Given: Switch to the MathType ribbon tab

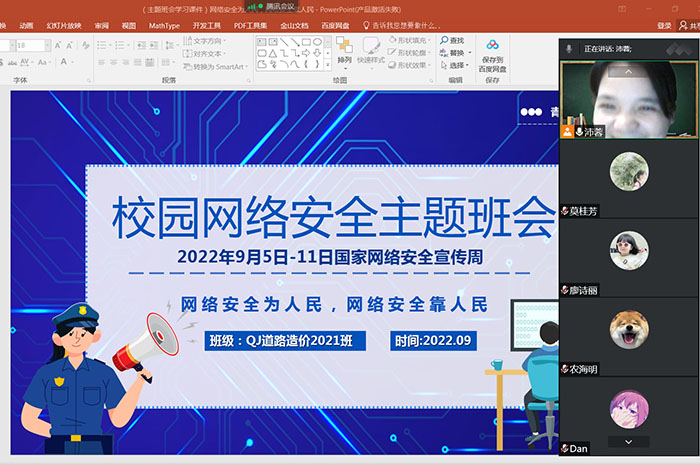Looking at the screenshot, I should pos(164,25).
